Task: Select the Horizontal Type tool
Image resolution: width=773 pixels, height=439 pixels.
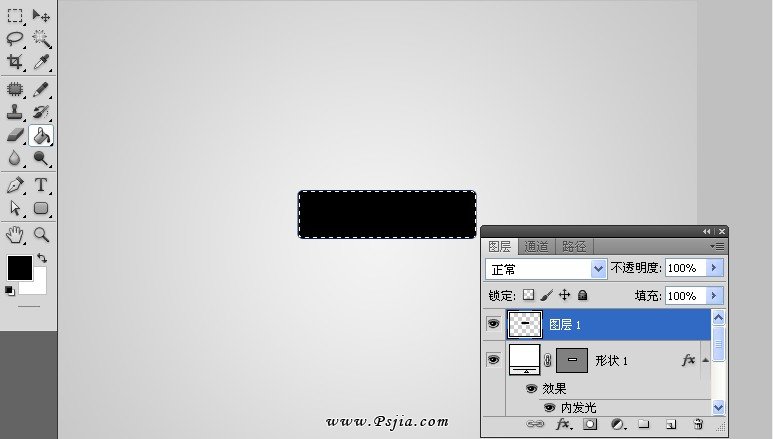Action: [41, 185]
